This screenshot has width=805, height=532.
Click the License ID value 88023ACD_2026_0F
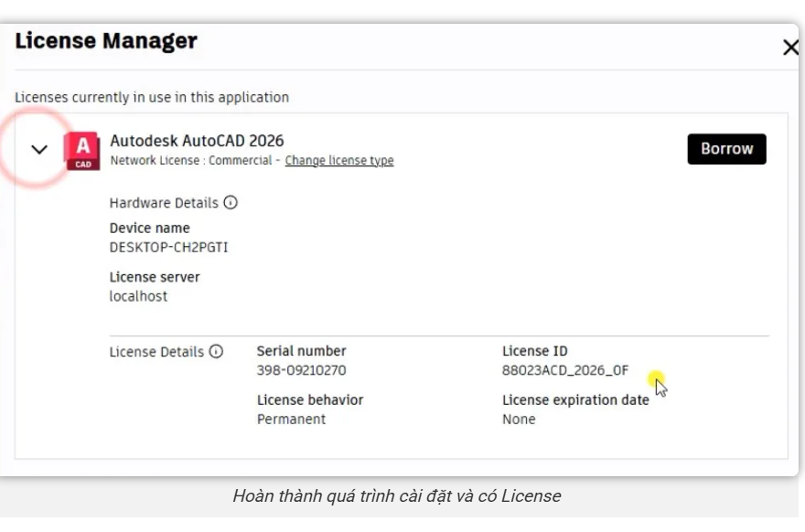click(x=564, y=370)
